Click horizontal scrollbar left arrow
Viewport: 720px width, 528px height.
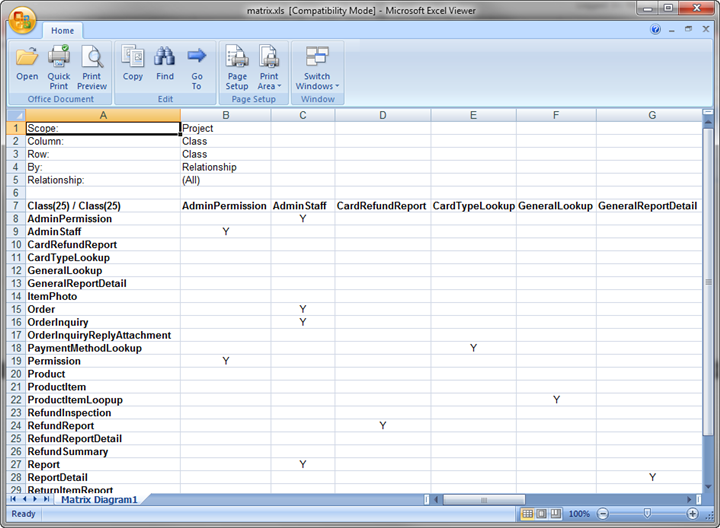pos(436,500)
